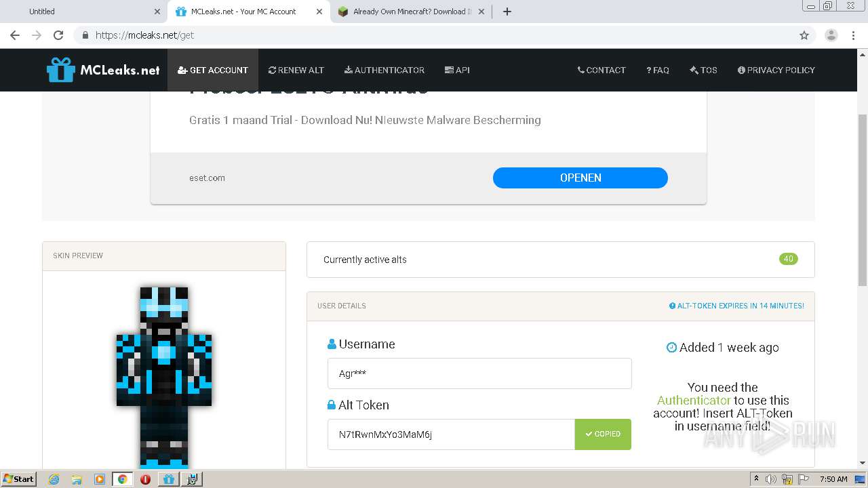Click the Currently active alts label
This screenshot has width=868, height=488.
click(365, 260)
